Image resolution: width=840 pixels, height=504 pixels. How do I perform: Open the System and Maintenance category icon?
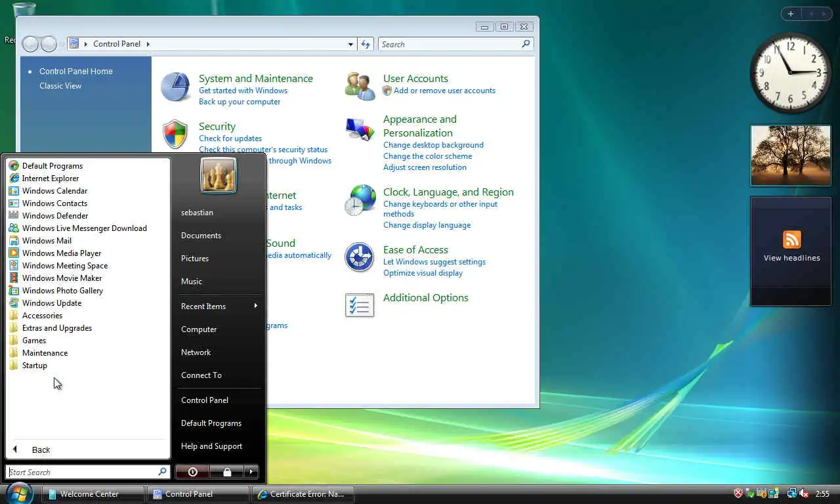(x=175, y=87)
